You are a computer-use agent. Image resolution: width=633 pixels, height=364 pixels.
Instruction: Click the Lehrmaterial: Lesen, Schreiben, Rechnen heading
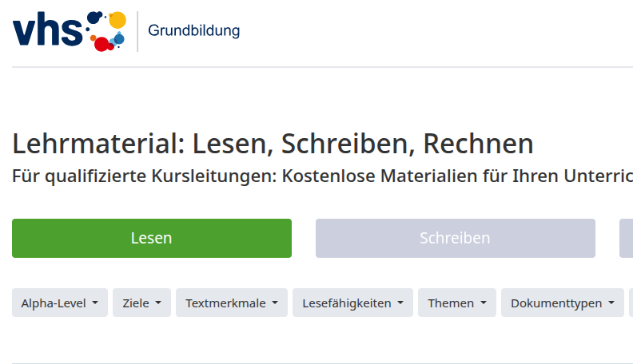click(x=273, y=144)
